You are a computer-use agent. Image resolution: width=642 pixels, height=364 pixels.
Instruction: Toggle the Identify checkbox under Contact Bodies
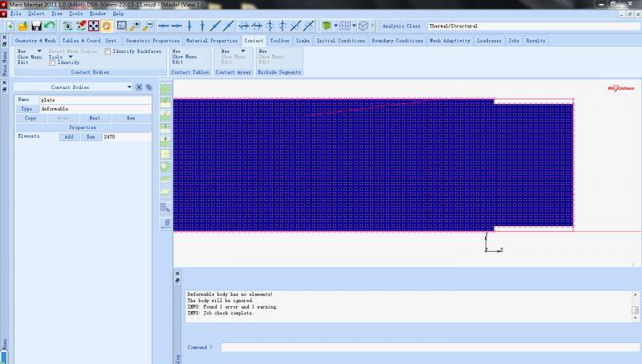tap(52, 63)
